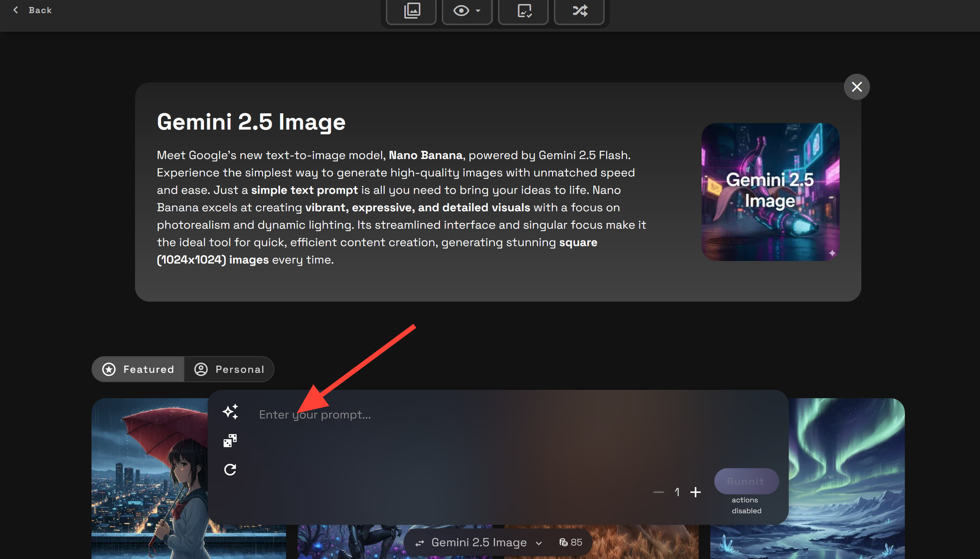Switch to the Personal tab
This screenshot has width=980, height=559.
(x=229, y=369)
